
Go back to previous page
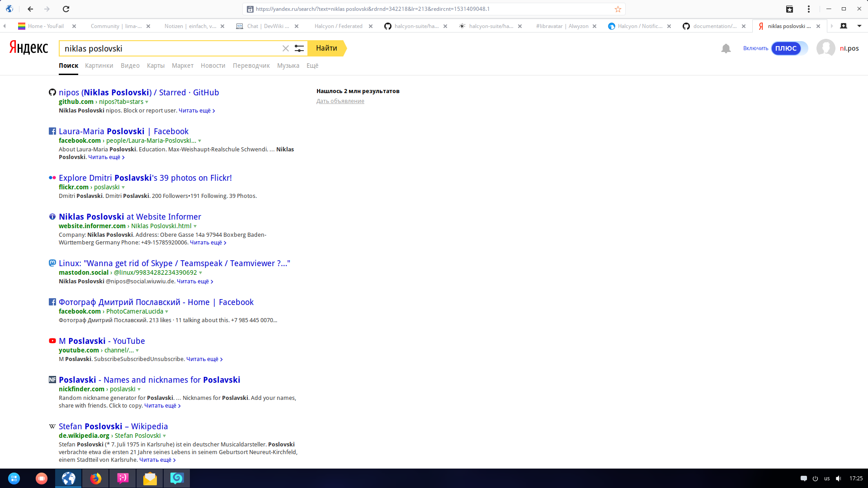(x=30, y=9)
